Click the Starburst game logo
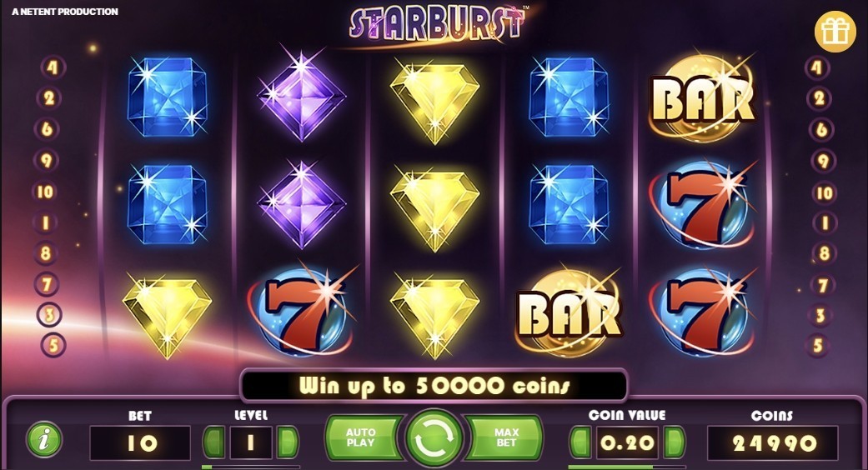Image resolution: width=868 pixels, height=470 pixels. 437,23
